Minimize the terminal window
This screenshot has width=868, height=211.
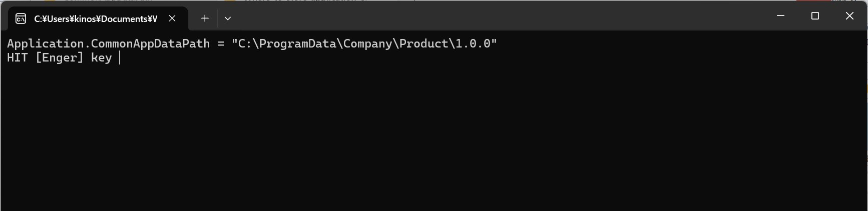(x=780, y=16)
